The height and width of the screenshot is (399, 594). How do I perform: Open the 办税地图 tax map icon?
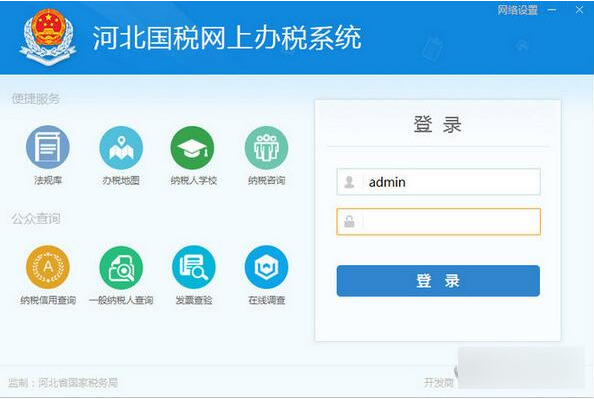tap(121, 147)
